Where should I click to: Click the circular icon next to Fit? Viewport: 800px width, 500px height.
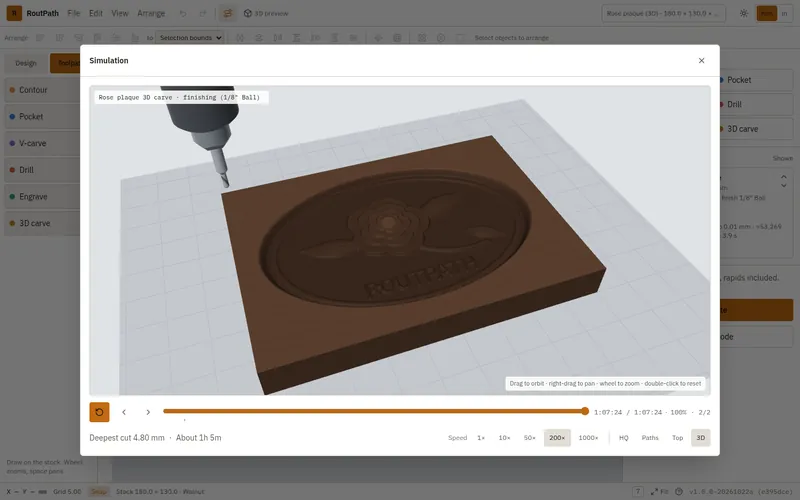tap(679, 492)
